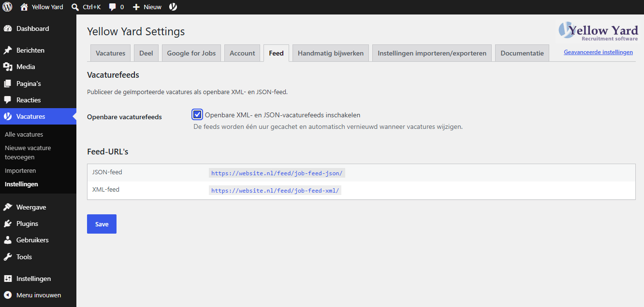Click the Reacties comment icon in the sidebar
The width and height of the screenshot is (644, 307).
click(x=8, y=100)
